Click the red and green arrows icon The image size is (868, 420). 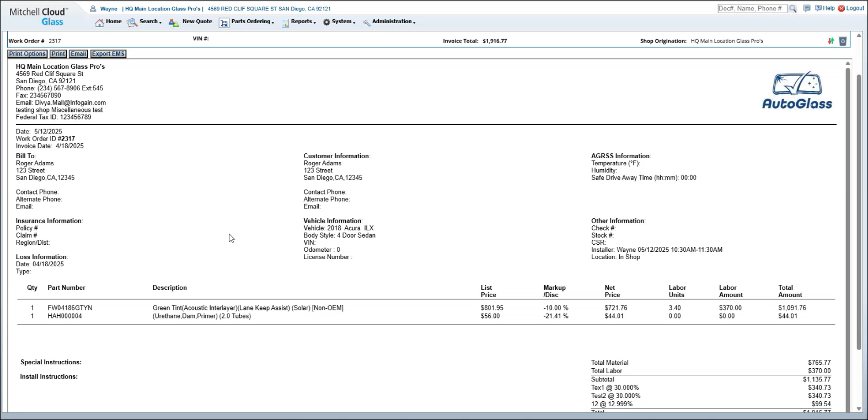tap(831, 41)
